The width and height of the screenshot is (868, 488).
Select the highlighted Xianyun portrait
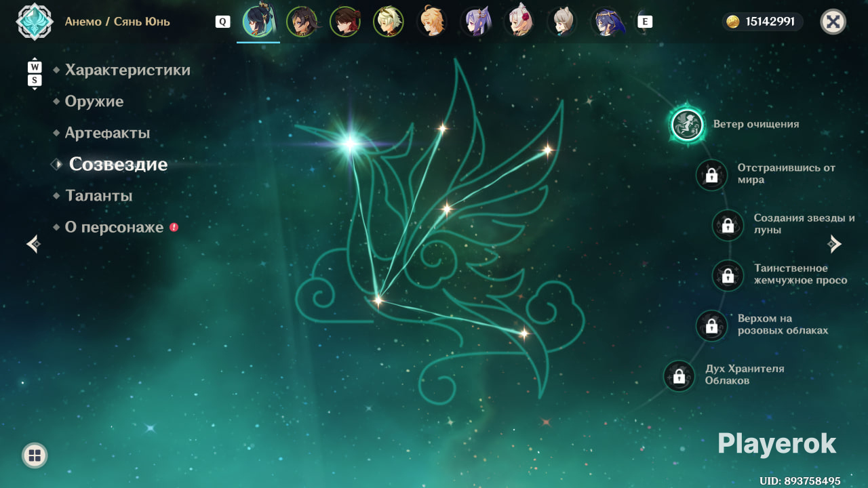pos(258,22)
